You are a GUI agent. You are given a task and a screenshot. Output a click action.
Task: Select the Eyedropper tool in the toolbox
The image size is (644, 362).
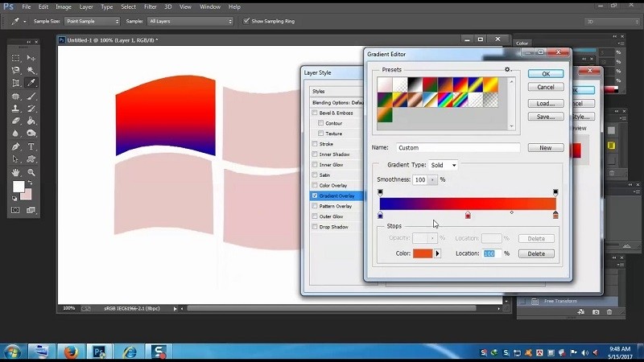pos(31,83)
